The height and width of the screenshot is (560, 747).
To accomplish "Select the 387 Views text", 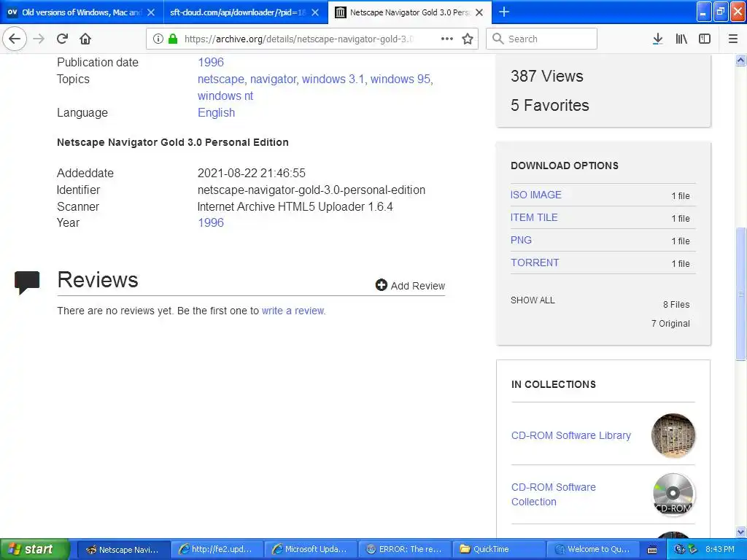I will [x=547, y=76].
